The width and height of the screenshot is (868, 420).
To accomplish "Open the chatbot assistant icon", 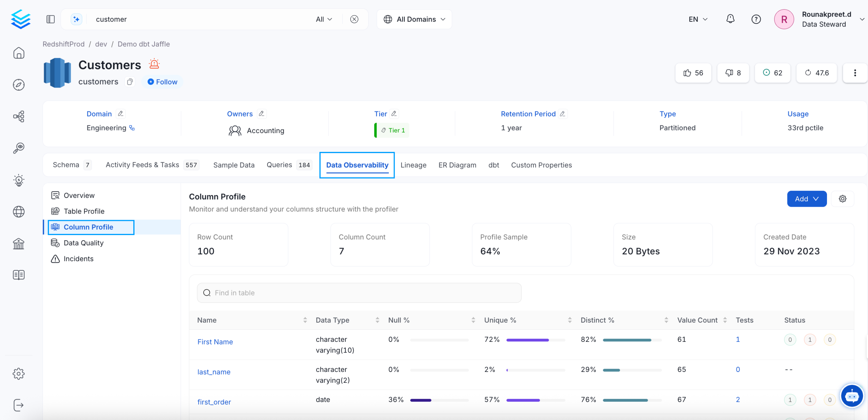I will pyautogui.click(x=851, y=396).
